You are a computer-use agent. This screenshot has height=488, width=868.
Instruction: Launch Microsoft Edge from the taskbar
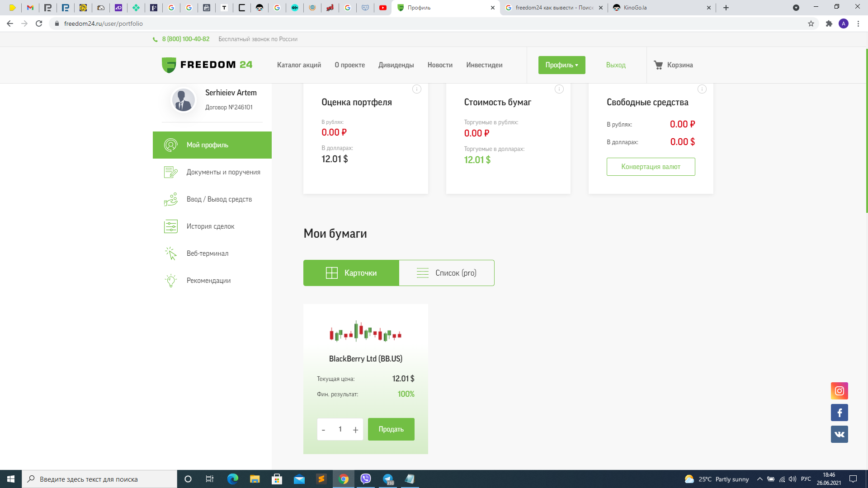coord(233,479)
